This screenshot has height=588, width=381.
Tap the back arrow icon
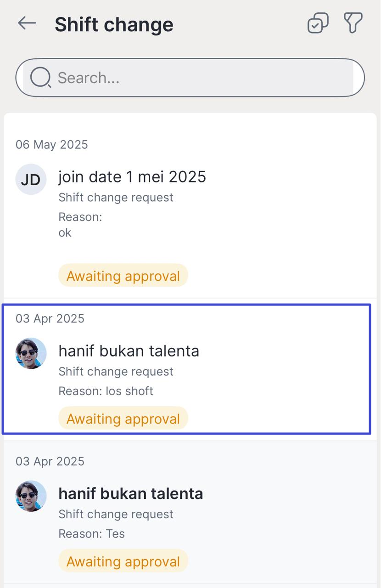pos(27,23)
